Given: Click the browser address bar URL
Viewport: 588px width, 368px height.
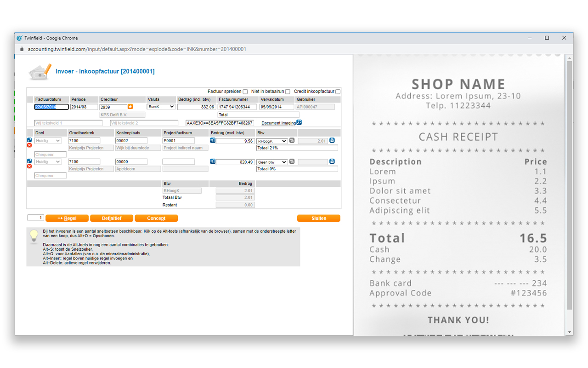Looking at the screenshot, I should [x=137, y=49].
